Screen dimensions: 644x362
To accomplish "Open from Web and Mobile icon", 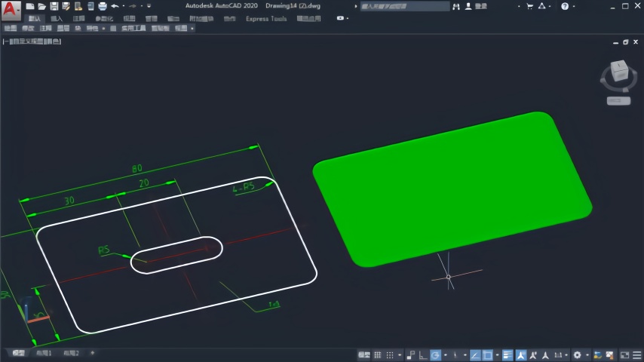I will [78, 6].
